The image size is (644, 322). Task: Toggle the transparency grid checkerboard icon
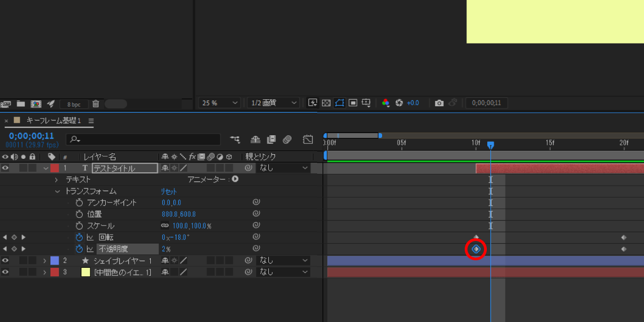(x=326, y=103)
